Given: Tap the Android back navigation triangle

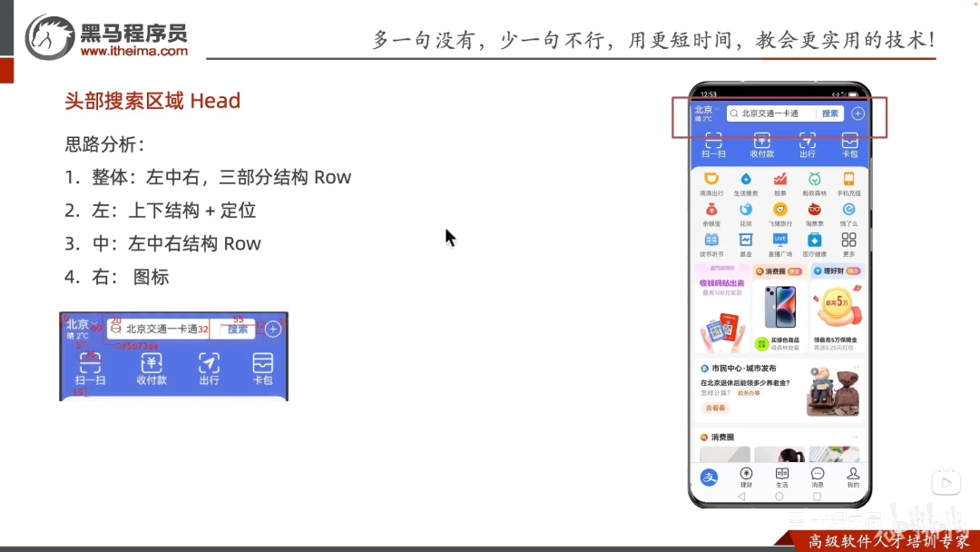Looking at the screenshot, I should tap(742, 497).
